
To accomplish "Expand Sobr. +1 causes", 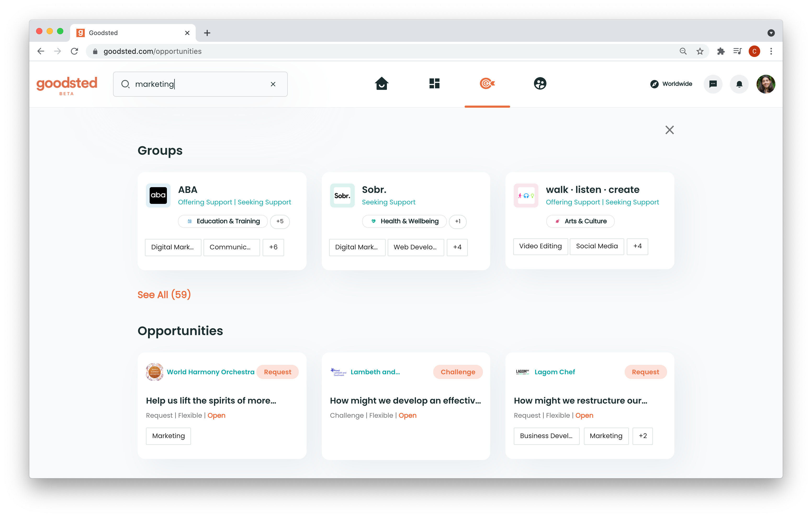I will pos(458,221).
